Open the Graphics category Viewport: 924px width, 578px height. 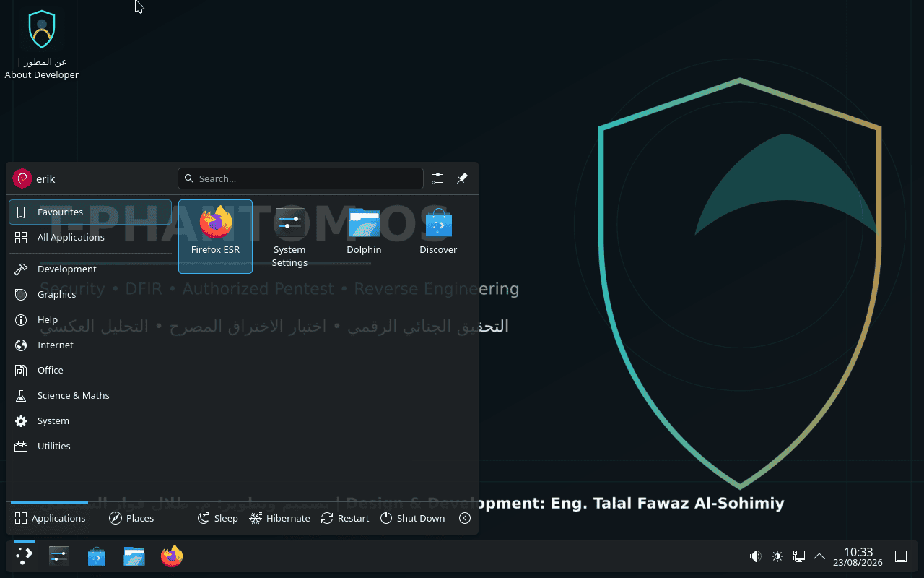click(x=90, y=294)
